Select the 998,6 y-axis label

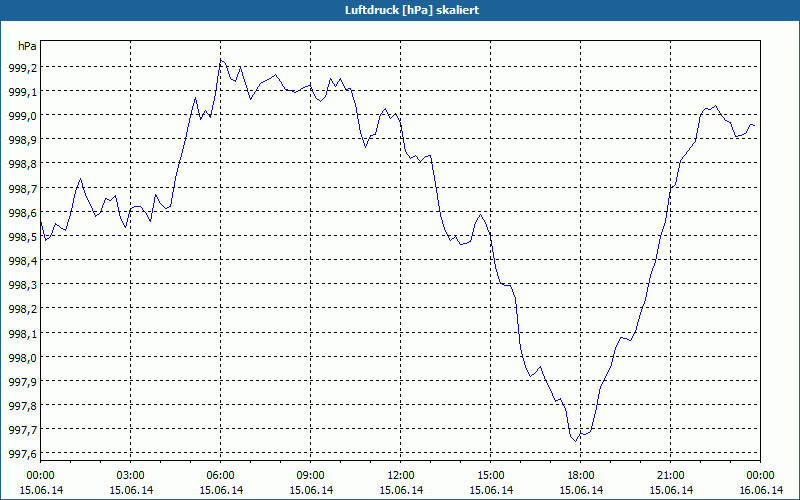point(22,212)
